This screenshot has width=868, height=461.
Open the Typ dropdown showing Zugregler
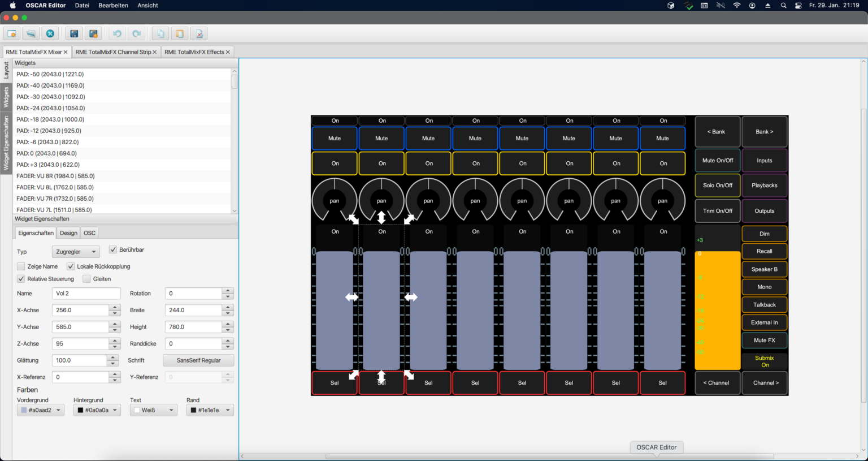76,251
